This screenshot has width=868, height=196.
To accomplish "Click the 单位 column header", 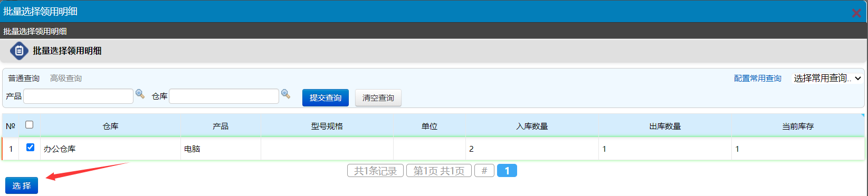I will (x=430, y=126).
